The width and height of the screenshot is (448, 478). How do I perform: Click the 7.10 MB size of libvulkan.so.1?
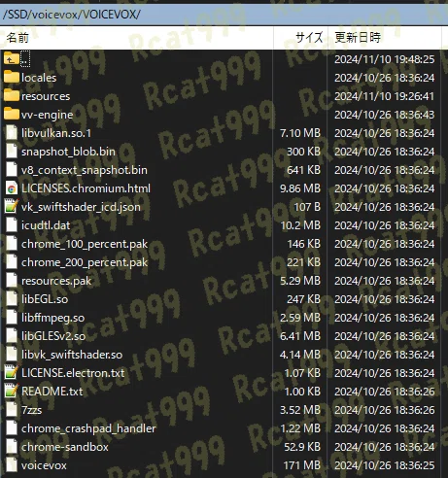pyautogui.click(x=300, y=133)
